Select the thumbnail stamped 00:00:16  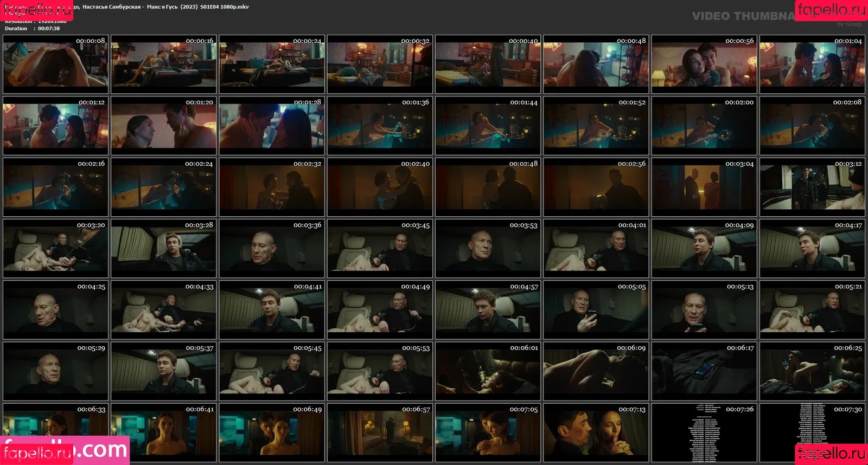[164, 64]
